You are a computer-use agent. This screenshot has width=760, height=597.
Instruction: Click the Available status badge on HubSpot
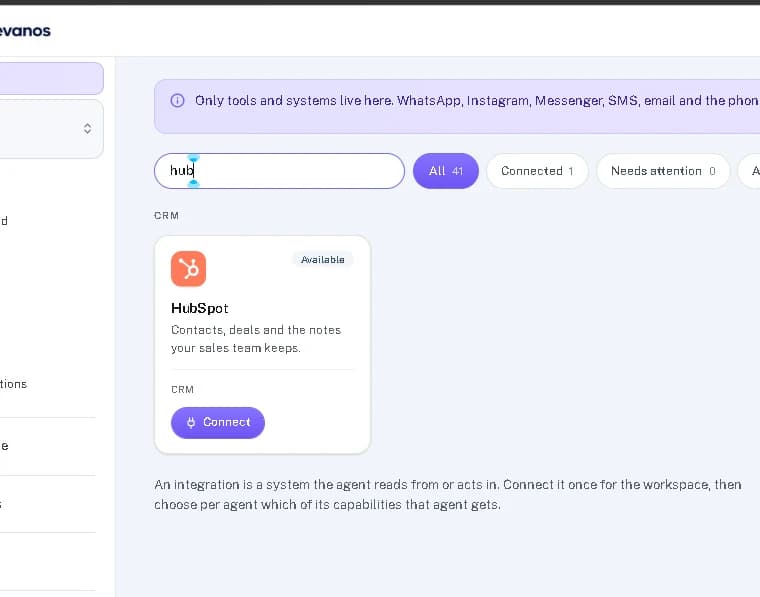tap(323, 260)
